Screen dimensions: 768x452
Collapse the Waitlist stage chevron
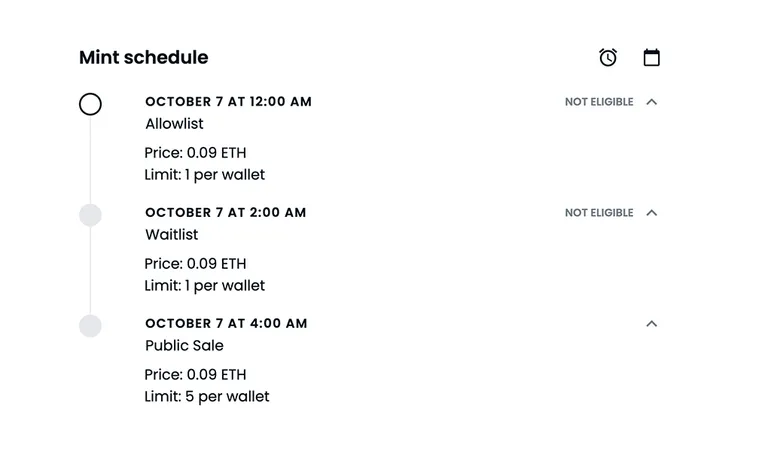651,213
